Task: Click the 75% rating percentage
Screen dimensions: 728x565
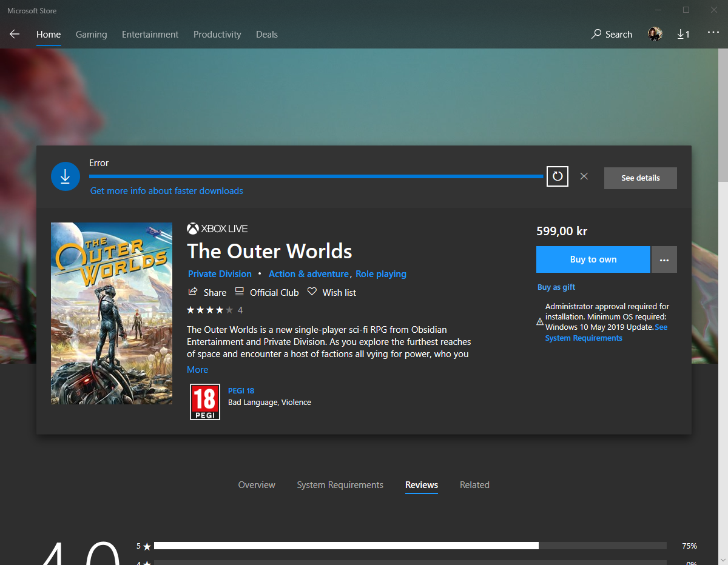Action: [x=689, y=546]
